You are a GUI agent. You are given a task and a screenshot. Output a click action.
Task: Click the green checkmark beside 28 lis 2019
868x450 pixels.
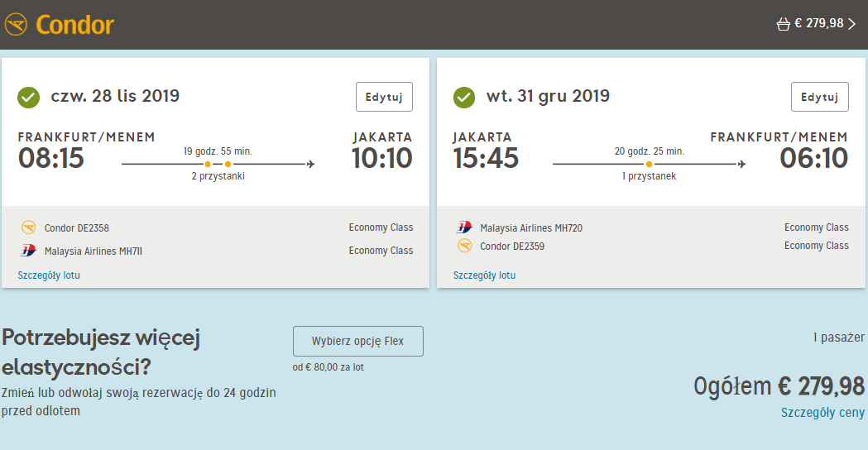pos(28,98)
